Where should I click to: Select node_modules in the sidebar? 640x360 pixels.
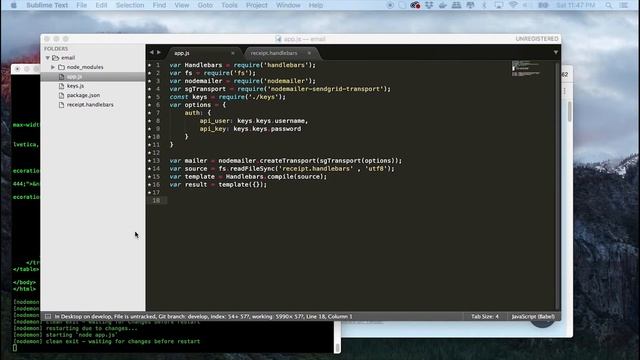click(x=85, y=67)
